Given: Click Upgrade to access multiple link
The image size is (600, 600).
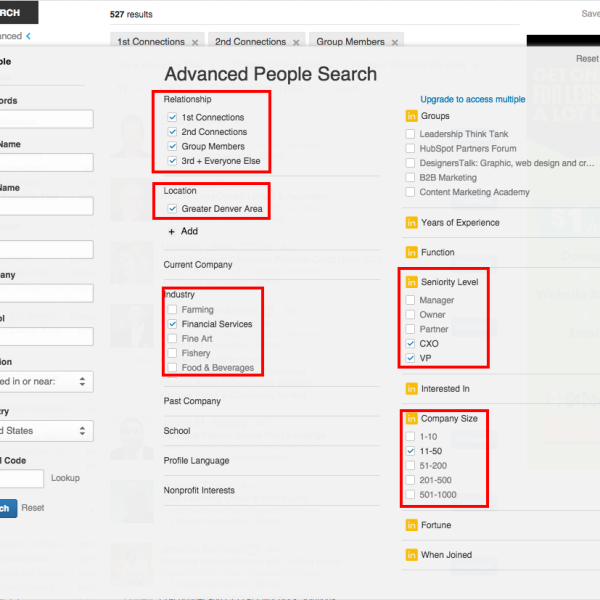Looking at the screenshot, I should (x=473, y=99).
